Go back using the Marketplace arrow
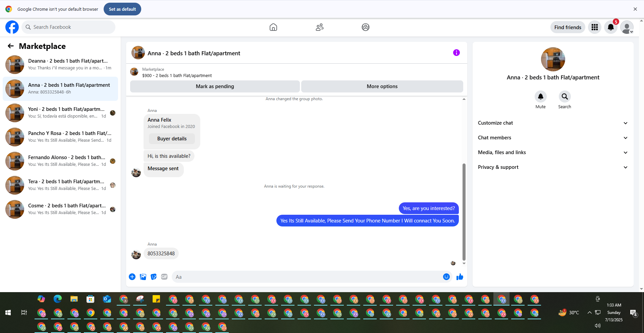 (x=11, y=46)
